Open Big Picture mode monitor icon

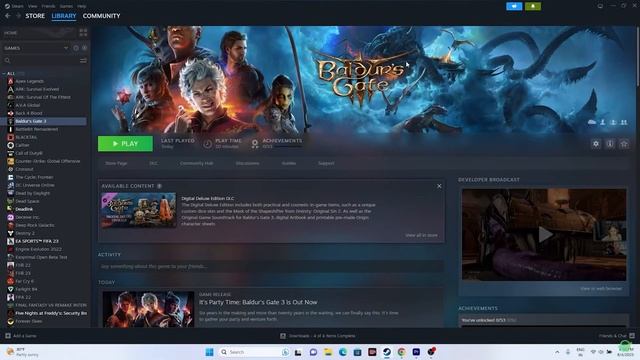coord(600,6)
